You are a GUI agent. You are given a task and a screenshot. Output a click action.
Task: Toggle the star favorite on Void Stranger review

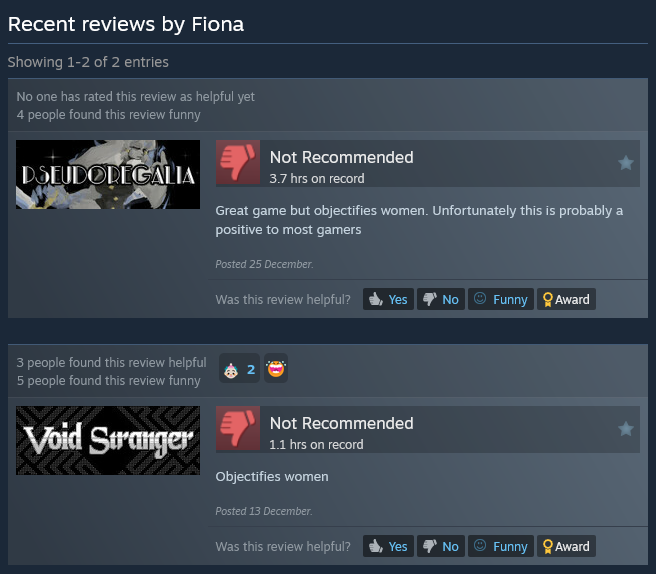point(626,429)
